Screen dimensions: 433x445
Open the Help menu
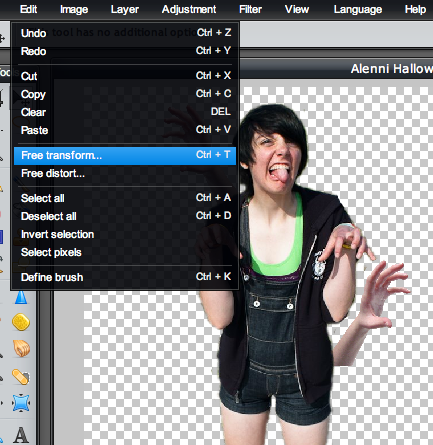coord(415,9)
